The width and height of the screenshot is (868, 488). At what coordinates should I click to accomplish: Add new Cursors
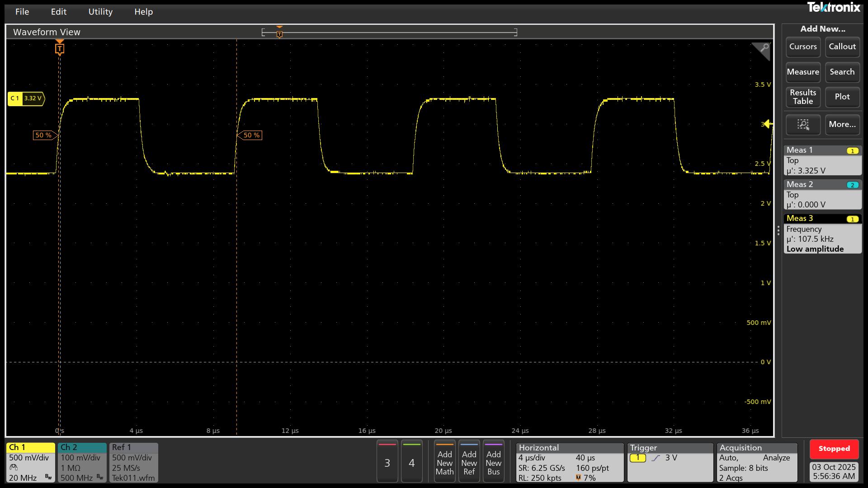tap(803, 47)
